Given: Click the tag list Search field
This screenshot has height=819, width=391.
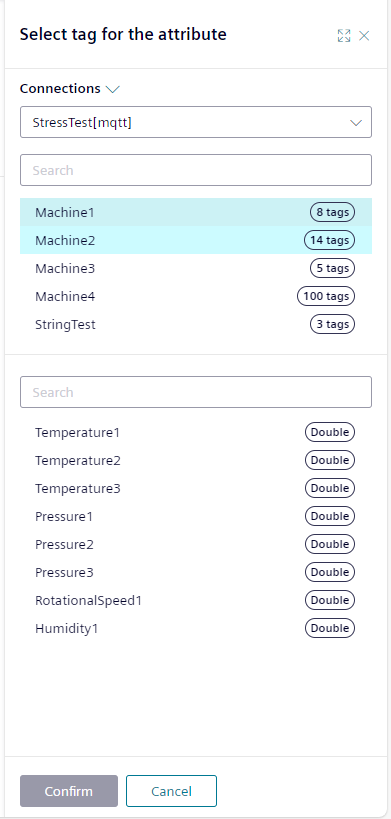Looking at the screenshot, I should [196, 392].
